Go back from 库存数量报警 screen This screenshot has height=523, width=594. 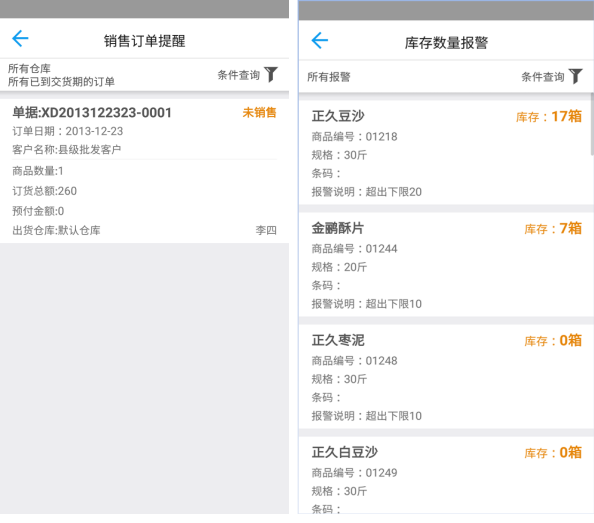(x=319, y=41)
